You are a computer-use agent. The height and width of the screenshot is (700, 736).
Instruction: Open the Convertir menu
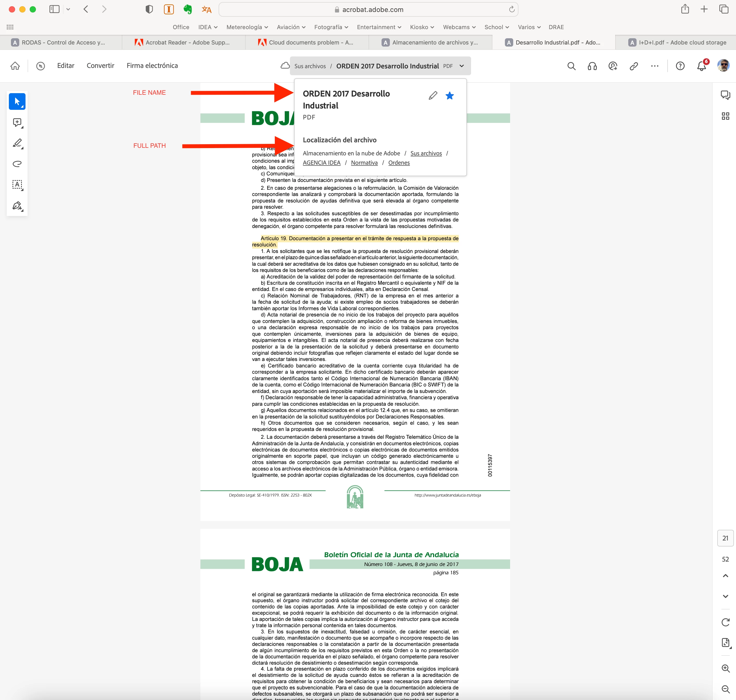coord(100,66)
